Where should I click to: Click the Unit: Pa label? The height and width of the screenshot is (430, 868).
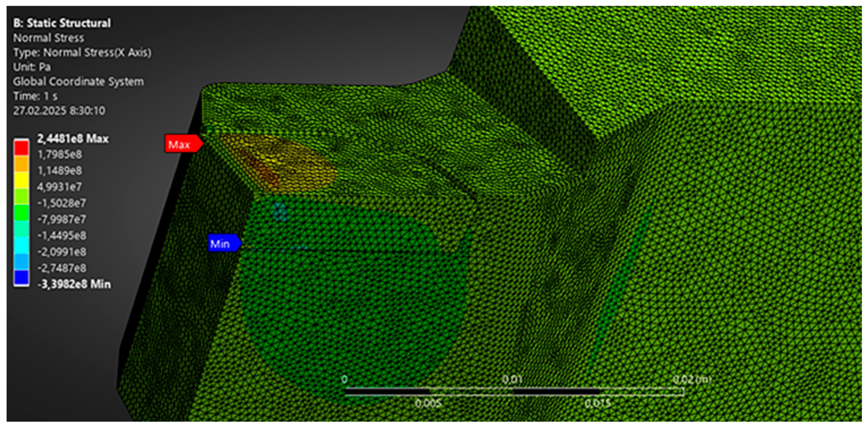32,67
